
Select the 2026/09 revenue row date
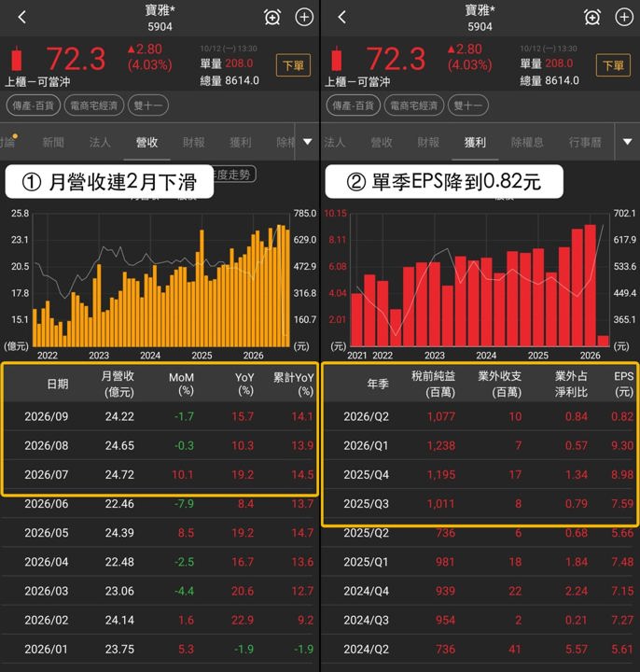(x=47, y=416)
